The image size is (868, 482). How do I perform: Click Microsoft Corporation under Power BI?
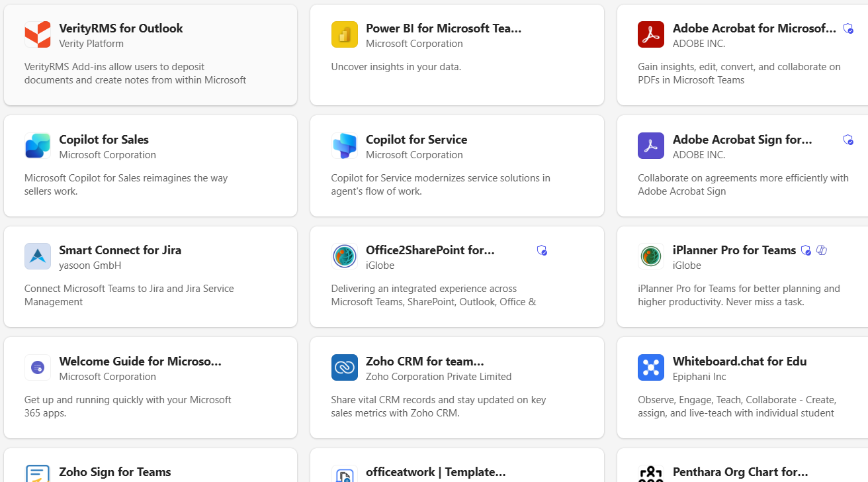(414, 44)
